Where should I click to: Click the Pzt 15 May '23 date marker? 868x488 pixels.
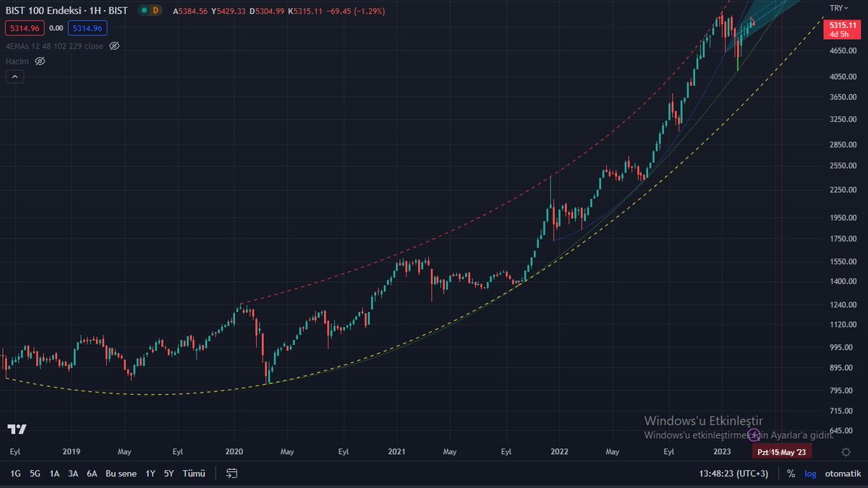(x=782, y=452)
